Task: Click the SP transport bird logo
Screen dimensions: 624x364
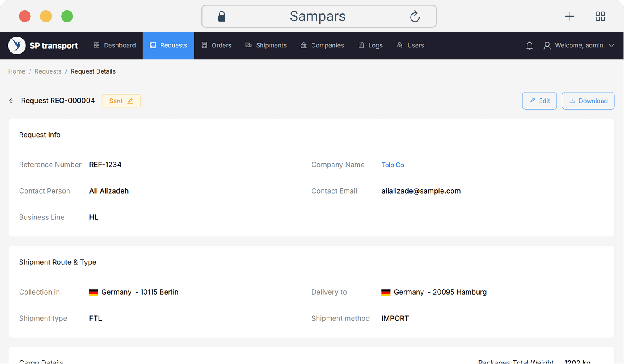Action: click(x=17, y=46)
